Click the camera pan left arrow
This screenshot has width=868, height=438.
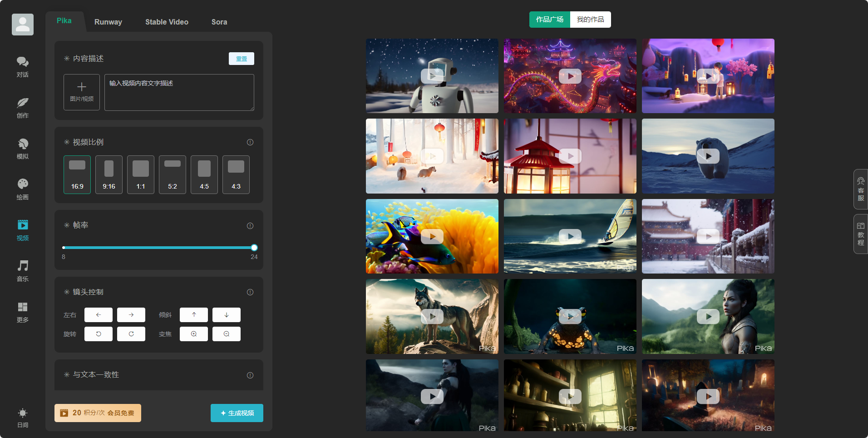pos(99,315)
